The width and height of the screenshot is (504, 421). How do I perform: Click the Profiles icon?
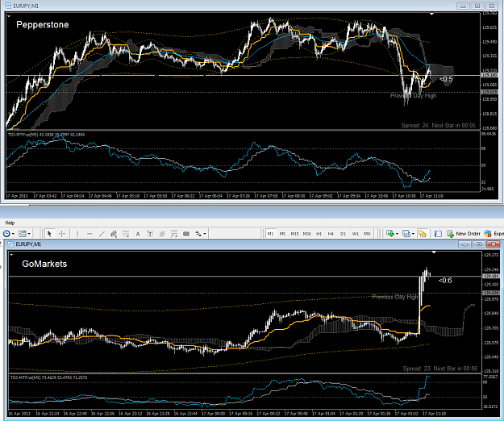(x=406, y=234)
